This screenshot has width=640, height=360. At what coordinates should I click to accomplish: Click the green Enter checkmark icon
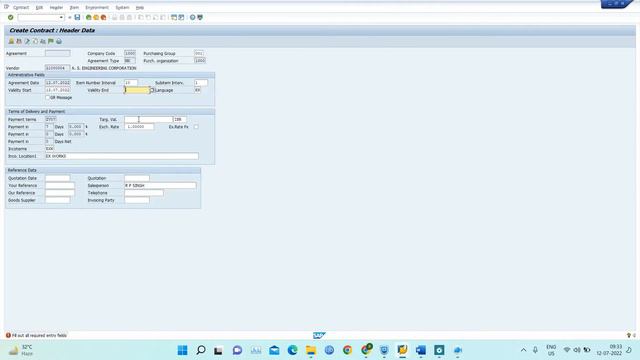11,18
